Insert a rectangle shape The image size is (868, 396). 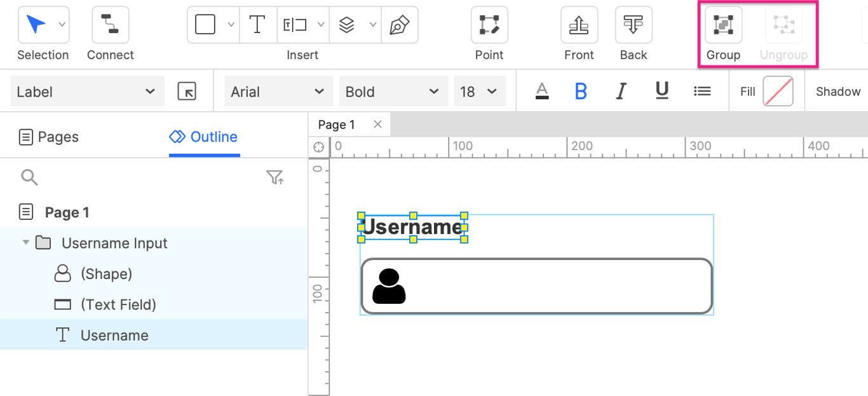(205, 25)
